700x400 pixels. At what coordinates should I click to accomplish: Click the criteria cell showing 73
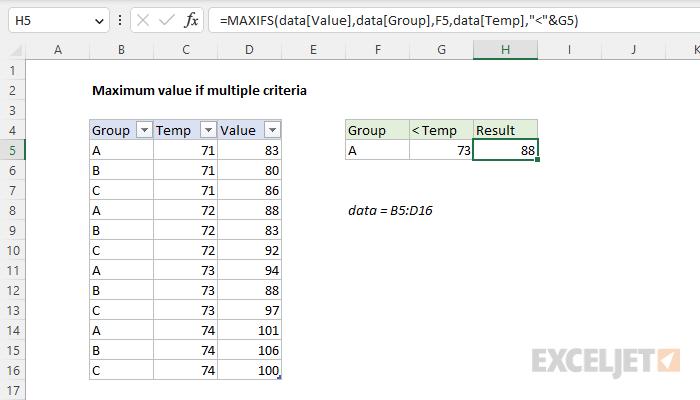[x=442, y=150]
